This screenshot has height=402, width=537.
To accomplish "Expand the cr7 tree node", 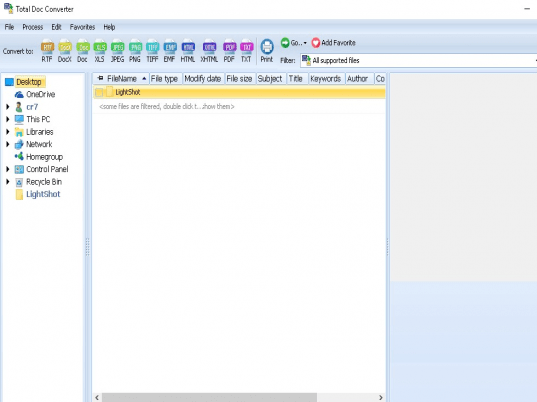I will 8,107.
